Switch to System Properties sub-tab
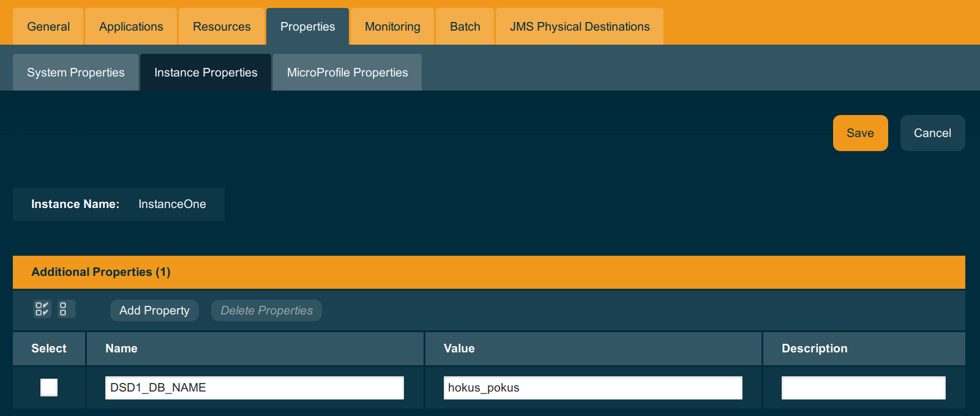 [75, 73]
